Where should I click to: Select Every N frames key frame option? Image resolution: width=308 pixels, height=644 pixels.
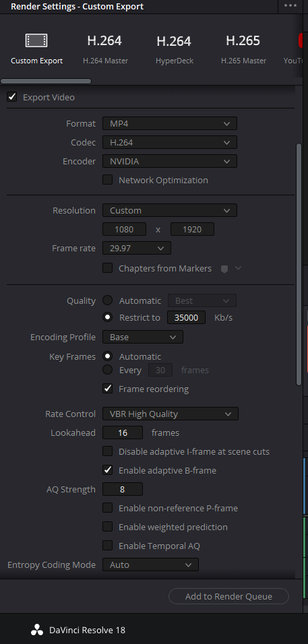tap(108, 370)
